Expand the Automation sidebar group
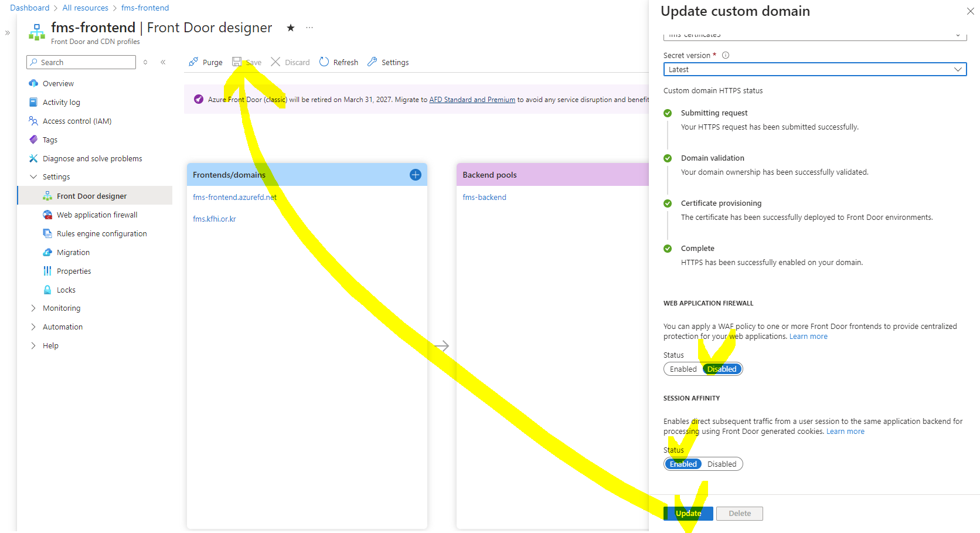This screenshot has width=980, height=533. click(x=33, y=327)
